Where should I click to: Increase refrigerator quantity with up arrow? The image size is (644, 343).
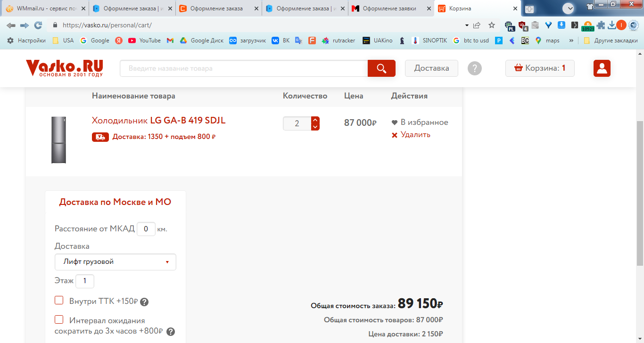[x=315, y=120]
